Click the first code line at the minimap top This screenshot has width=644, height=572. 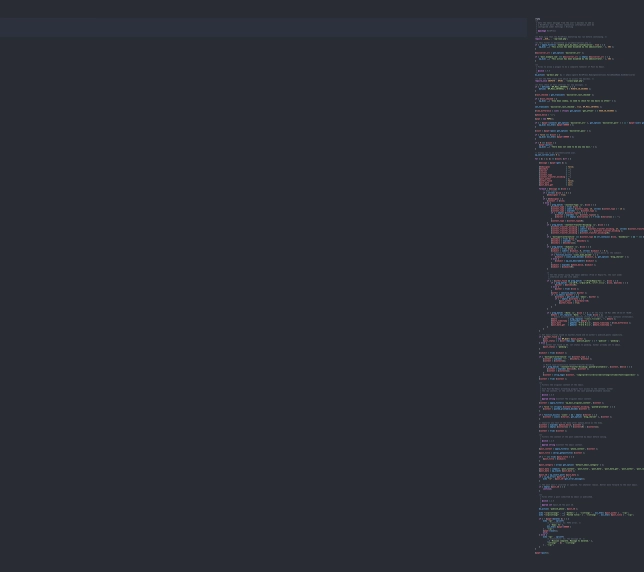pos(537,19)
